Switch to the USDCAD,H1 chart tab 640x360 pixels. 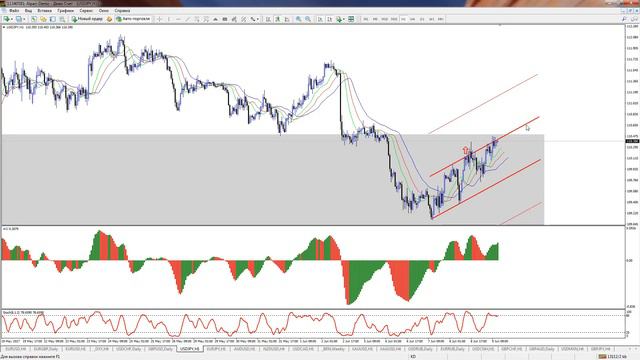click(x=304, y=349)
